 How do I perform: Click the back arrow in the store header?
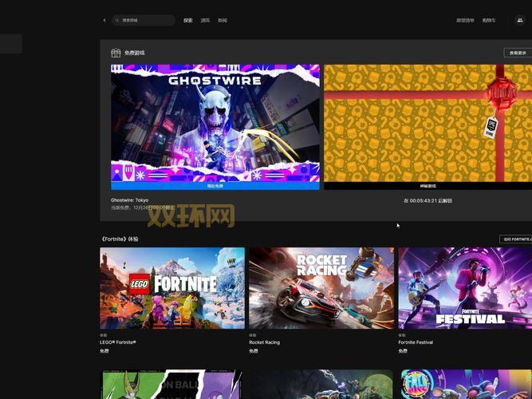pyautogui.click(x=104, y=20)
